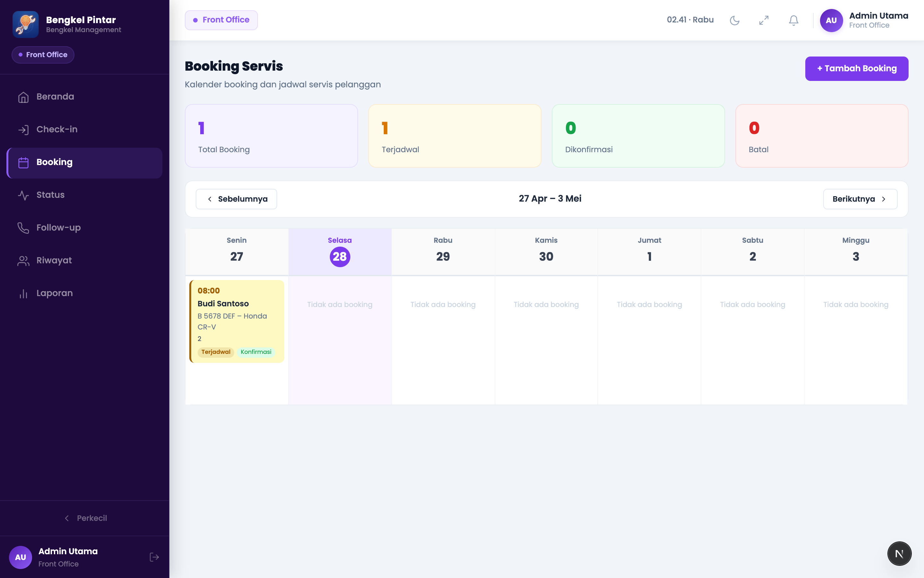Screen dimensions: 924x578
Task: Click the '27 Apr – 3 Mei' date range
Action: coord(550,199)
